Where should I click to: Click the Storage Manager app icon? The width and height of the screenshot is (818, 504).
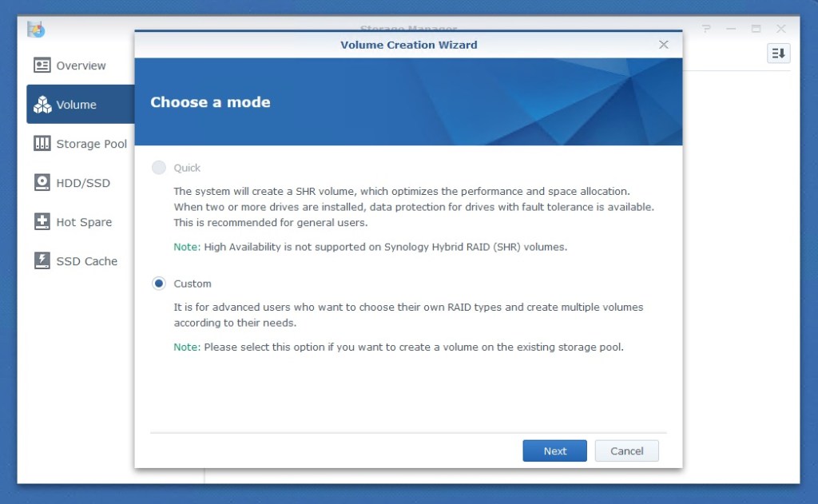click(x=36, y=30)
